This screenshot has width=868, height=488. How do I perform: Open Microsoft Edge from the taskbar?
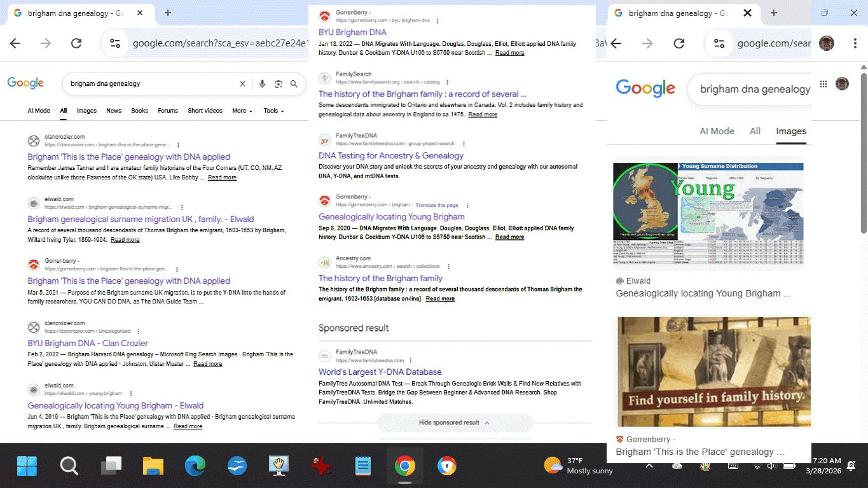point(195,466)
